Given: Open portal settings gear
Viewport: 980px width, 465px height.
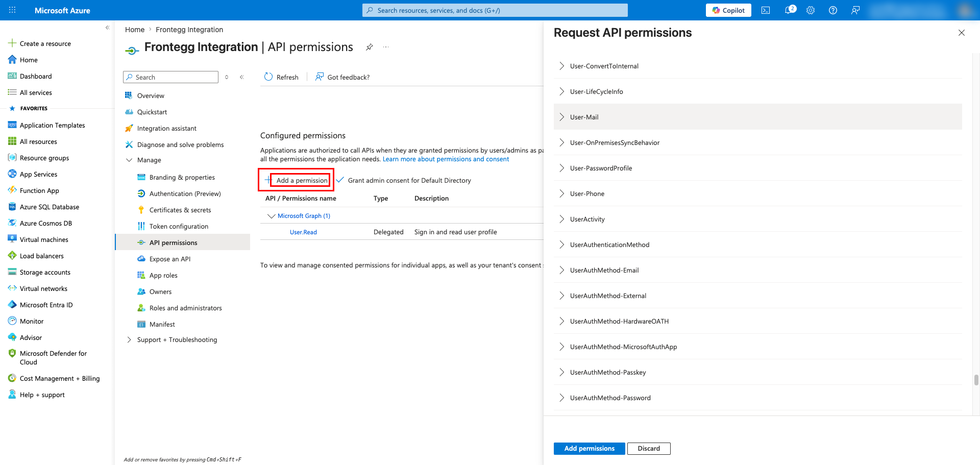Looking at the screenshot, I should click(811, 10).
